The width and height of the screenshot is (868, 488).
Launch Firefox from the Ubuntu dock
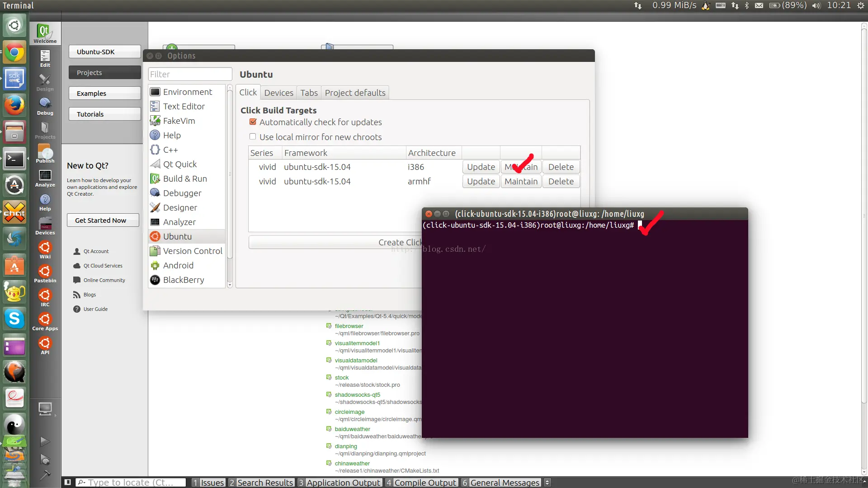click(x=14, y=106)
